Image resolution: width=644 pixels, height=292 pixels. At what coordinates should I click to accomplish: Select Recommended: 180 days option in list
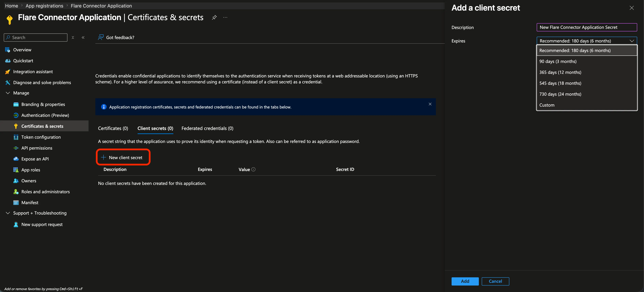pyautogui.click(x=586, y=51)
